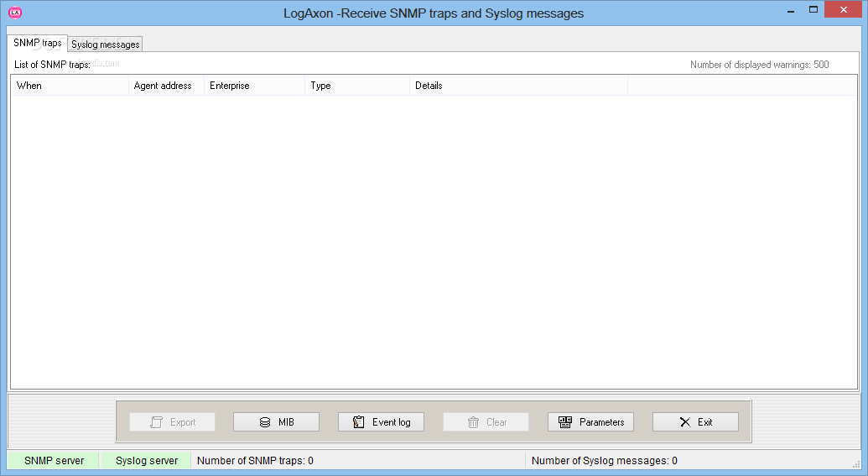Image resolution: width=868 pixels, height=476 pixels.
Task: Click 'Number of displayed warnings: 500' label
Action: click(x=760, y=65)
